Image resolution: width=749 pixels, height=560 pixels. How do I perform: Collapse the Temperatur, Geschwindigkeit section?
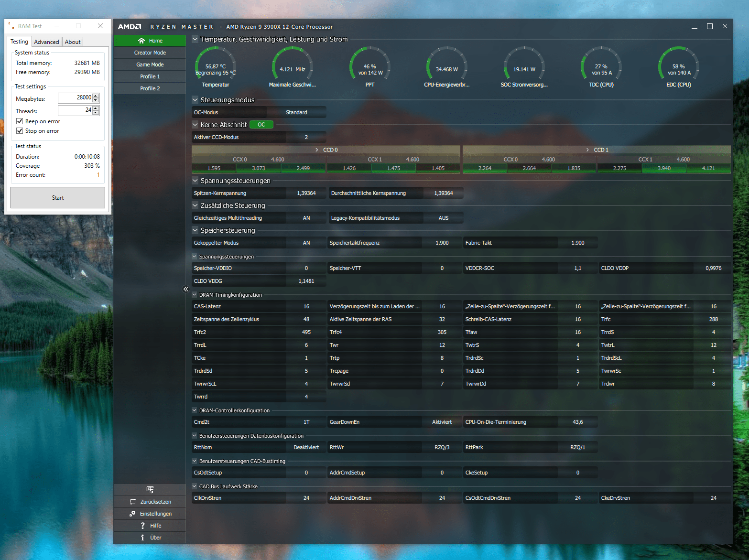(x=195, y=39)
